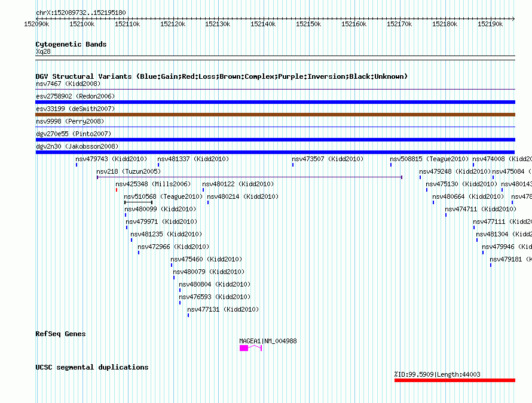
Task: Select the nsv425348 (Mills2006) loss variant
Action: click(117, 190)
